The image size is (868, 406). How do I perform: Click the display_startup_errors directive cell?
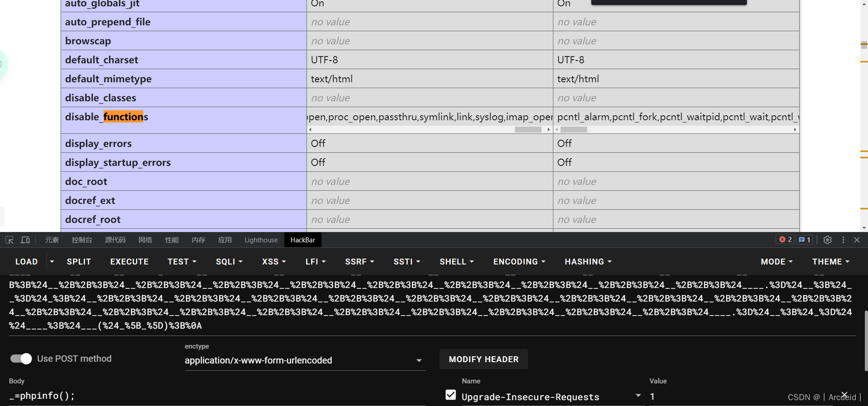point(184,162)
